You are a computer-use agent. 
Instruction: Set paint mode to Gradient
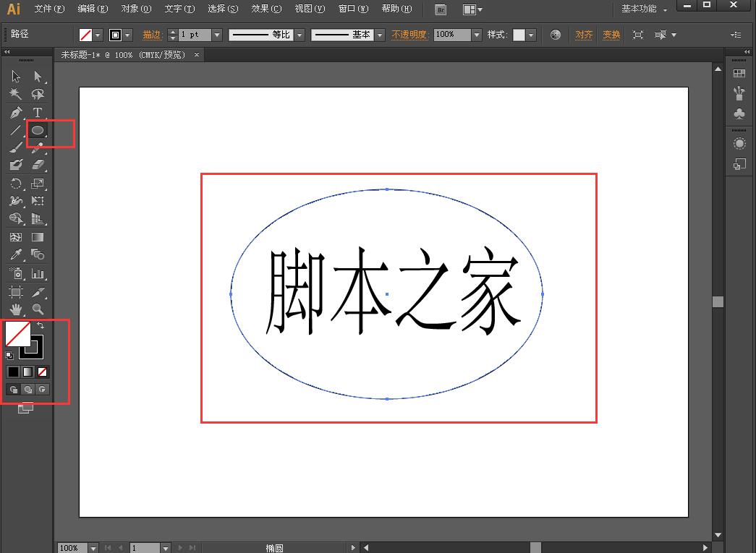(x=28, y=372)
